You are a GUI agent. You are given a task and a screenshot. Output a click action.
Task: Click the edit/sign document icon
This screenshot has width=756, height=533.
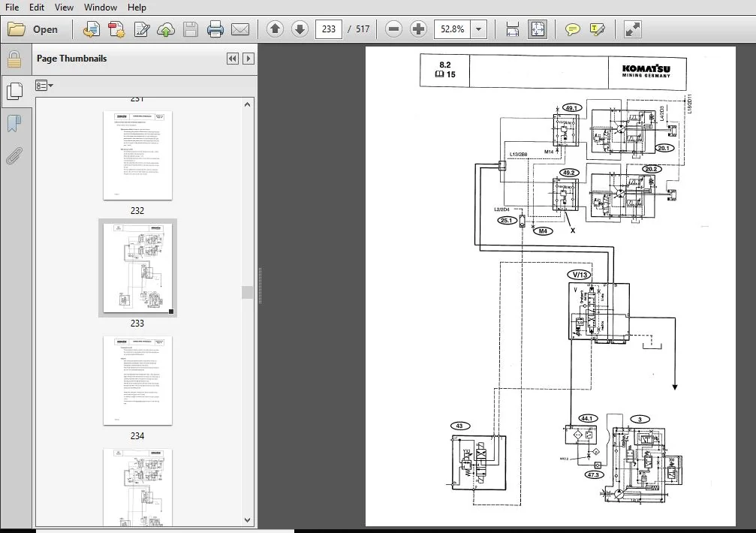click(x=141, y=29)
